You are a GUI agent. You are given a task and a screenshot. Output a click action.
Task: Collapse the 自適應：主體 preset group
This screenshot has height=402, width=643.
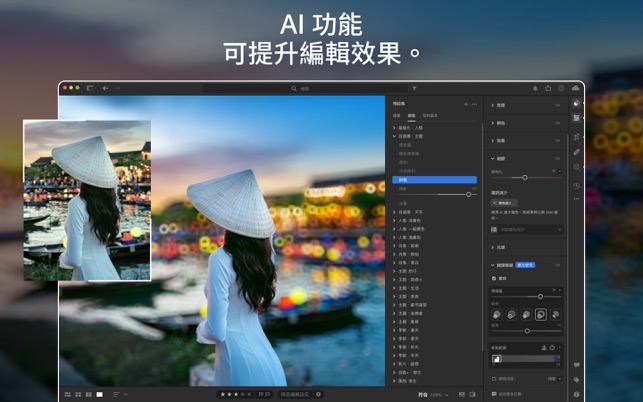click(x=395, y=136)
